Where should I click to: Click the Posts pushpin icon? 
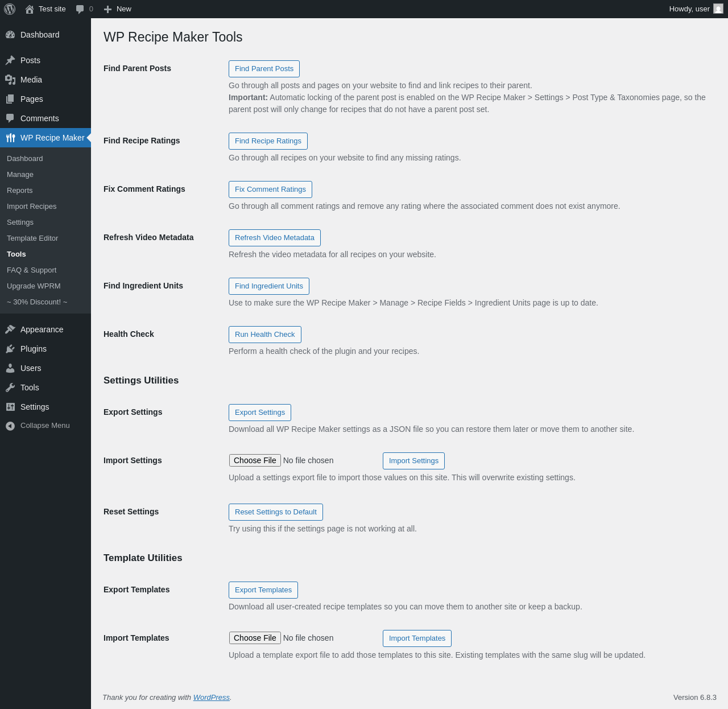pos(10,60)
